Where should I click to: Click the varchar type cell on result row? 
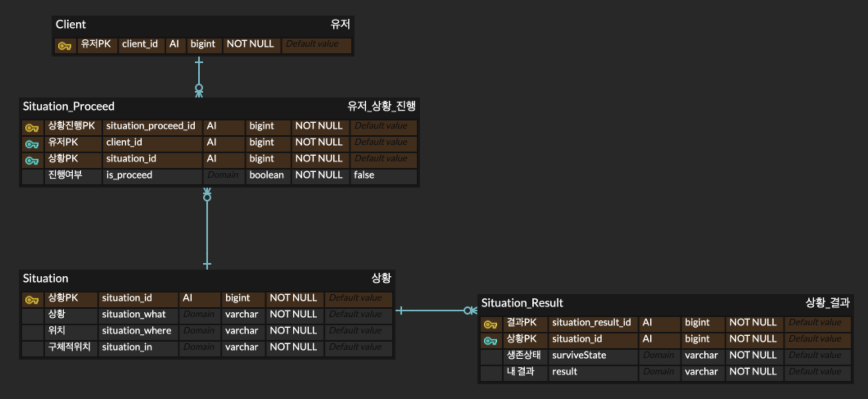[x=701, y=372]
